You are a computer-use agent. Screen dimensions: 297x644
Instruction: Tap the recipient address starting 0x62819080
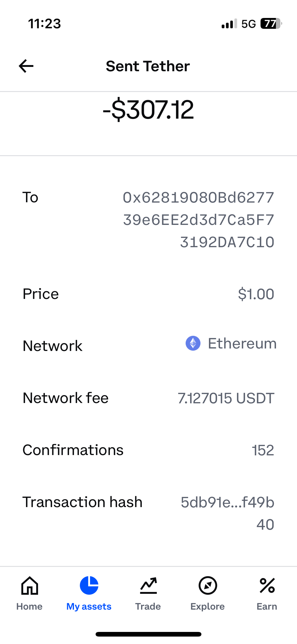(x=199, y=220)
